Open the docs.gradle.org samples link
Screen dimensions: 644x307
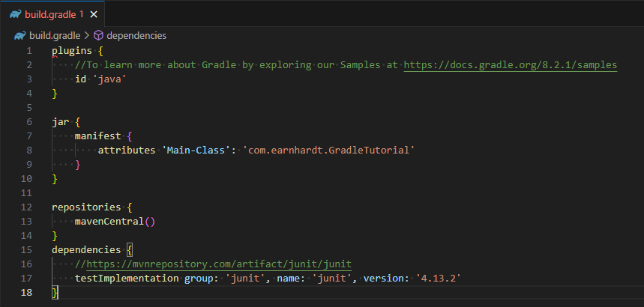coord(511,65)
